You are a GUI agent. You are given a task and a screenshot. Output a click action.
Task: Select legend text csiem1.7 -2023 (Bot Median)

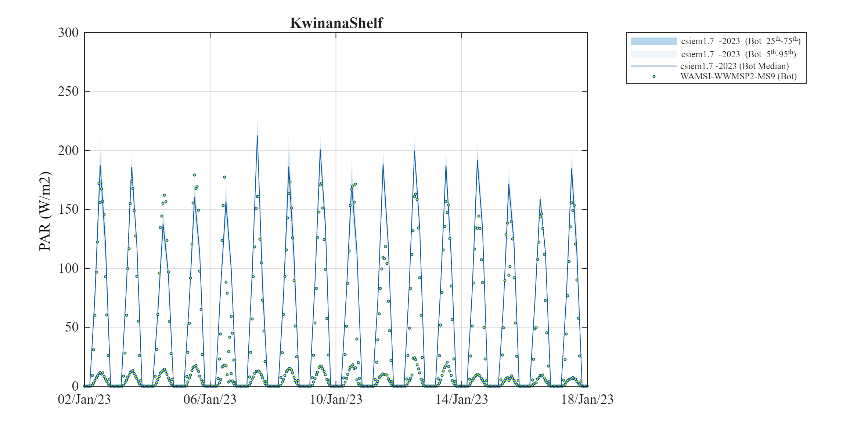coord(734,66)
